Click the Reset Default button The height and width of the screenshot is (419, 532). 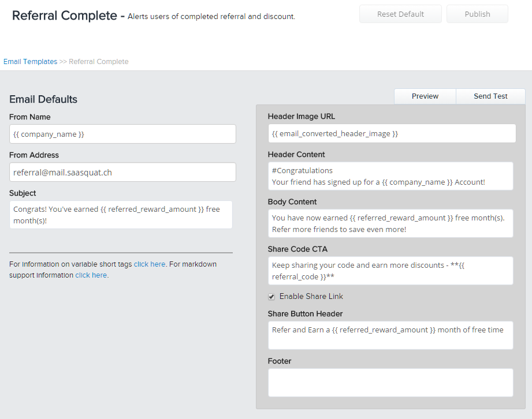click(x=400, y=14)
